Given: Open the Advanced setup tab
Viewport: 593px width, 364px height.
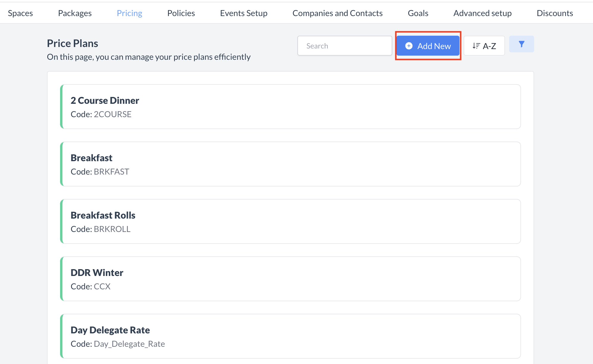Looking at the screenshot, I should [x=482, y=13].
